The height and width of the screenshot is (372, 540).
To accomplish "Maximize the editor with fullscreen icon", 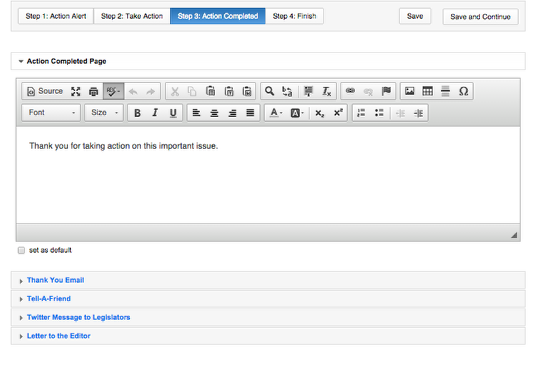I will [76, 91].
